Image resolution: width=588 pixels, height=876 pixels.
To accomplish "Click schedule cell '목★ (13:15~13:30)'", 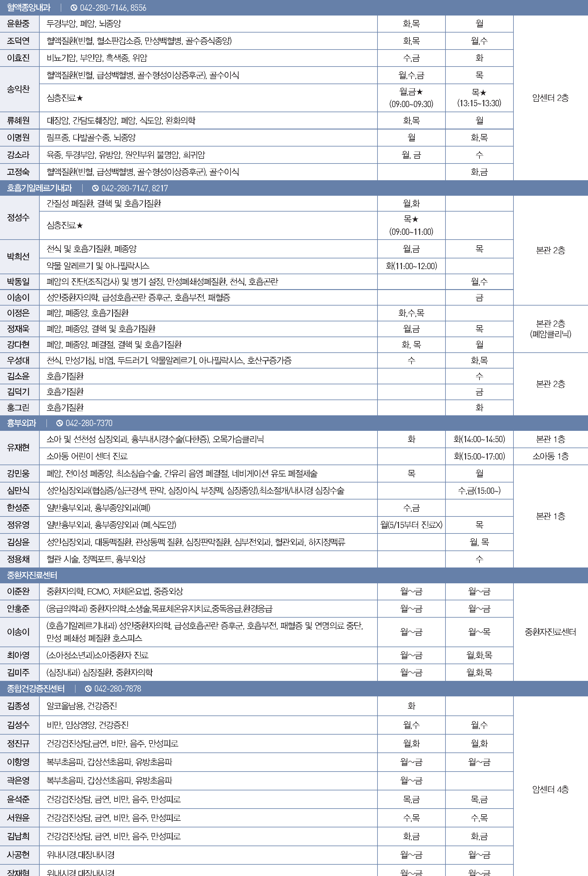I will tap(479, 98).
